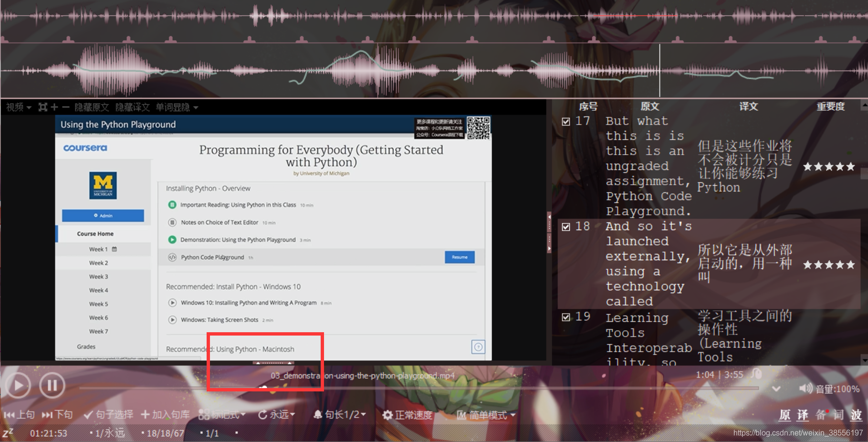The image size is (868, 442).
Task: Click Week 5 in Coursera sidebar
Action: [98, 304]
